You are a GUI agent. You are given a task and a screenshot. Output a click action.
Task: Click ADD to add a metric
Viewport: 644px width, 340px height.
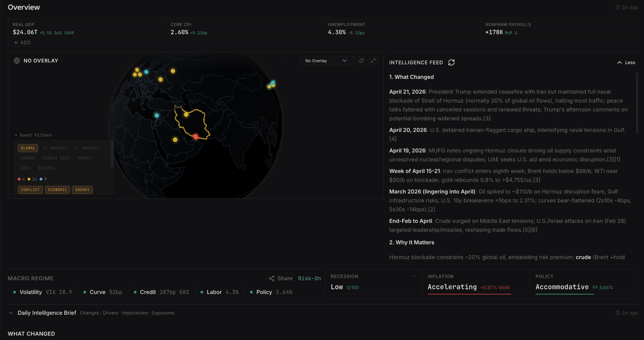(x=22, y=43)
